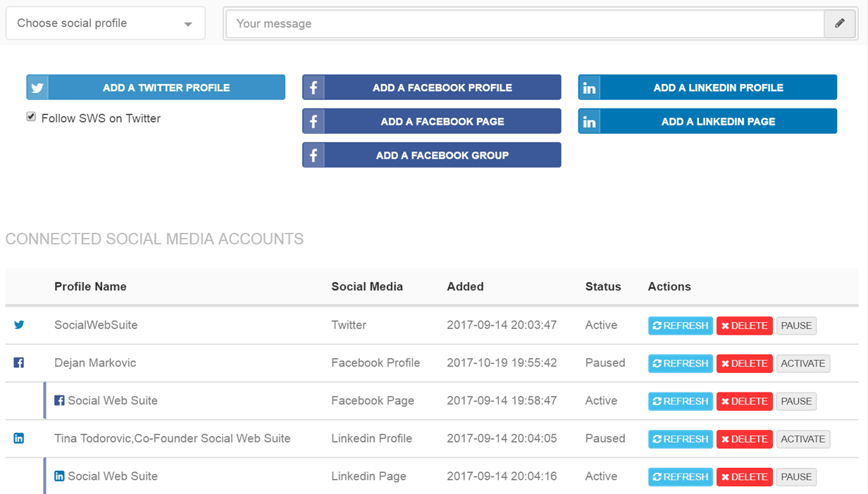
Task: Click the Profile Name column header
Action: 90,286
